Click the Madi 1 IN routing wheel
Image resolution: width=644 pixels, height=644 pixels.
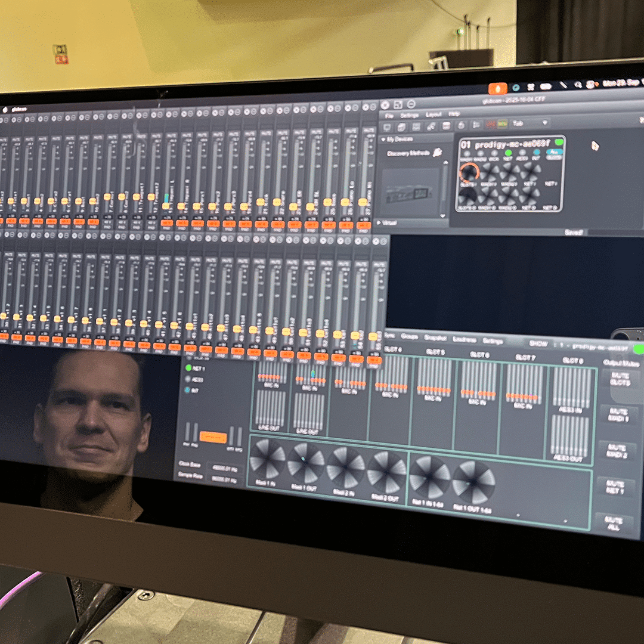[267, 458]
